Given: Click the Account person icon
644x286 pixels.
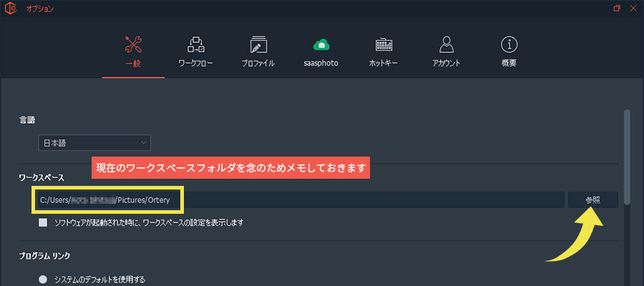Looking at the screenshot, I should (x=447, y=44).
